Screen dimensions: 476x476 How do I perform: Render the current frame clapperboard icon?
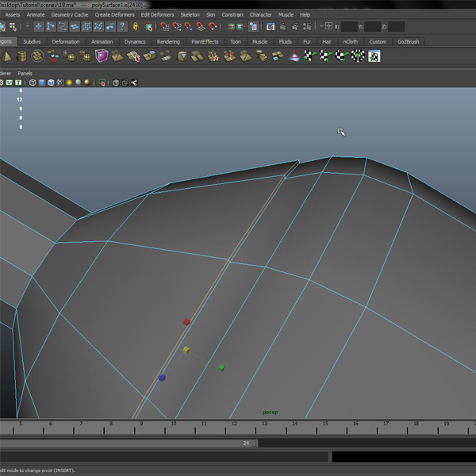pyautogui.click(x=282, y=27)
